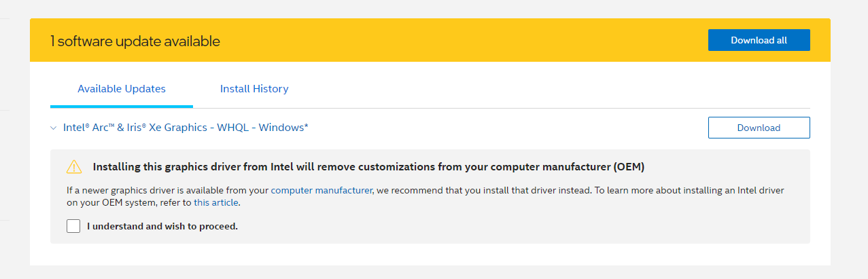Collapse the Intel Arc driver chevron
This screenshot has width=868, height=279.
pos(54,128)
